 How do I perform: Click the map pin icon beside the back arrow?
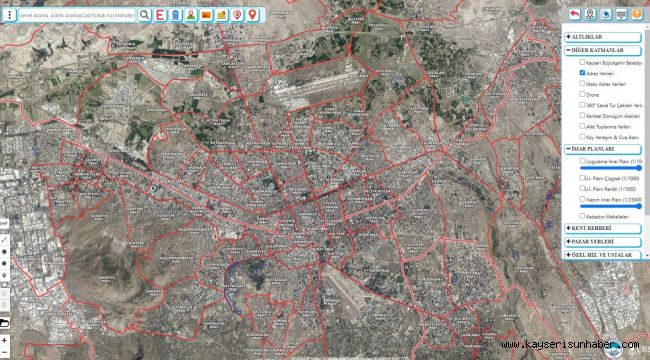click(590, 15)
